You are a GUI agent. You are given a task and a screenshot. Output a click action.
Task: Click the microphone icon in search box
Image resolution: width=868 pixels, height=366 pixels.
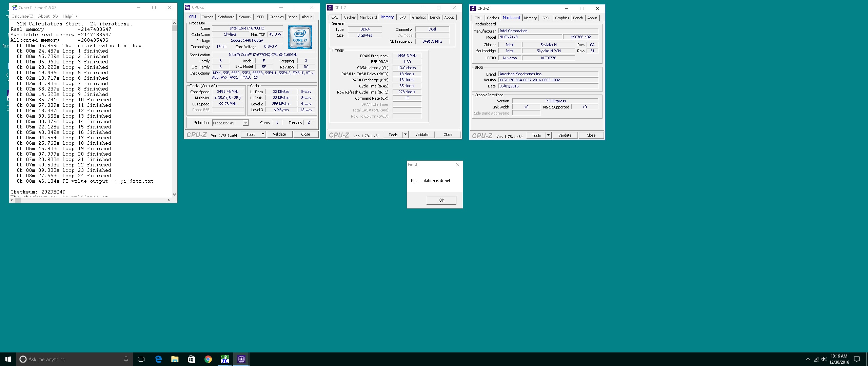[x=126, y=359]
